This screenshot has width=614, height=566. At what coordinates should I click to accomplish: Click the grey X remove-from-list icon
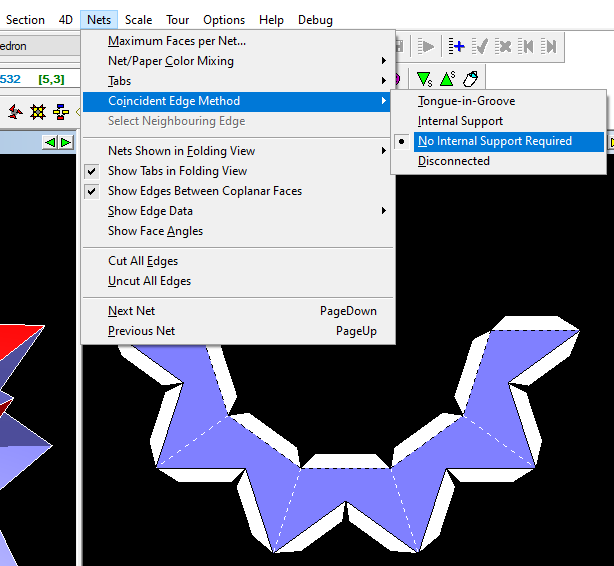pos(503,47)
